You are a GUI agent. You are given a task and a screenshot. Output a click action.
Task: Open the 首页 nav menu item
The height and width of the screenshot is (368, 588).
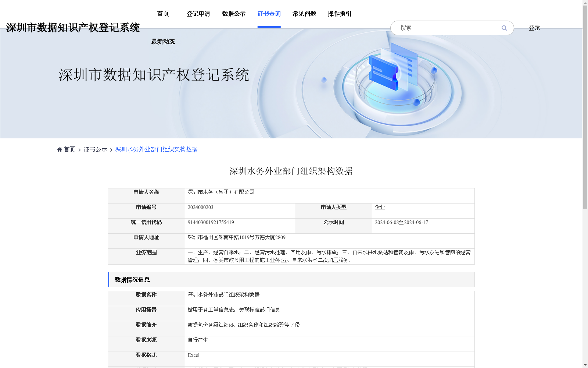(x=163, y=14)
